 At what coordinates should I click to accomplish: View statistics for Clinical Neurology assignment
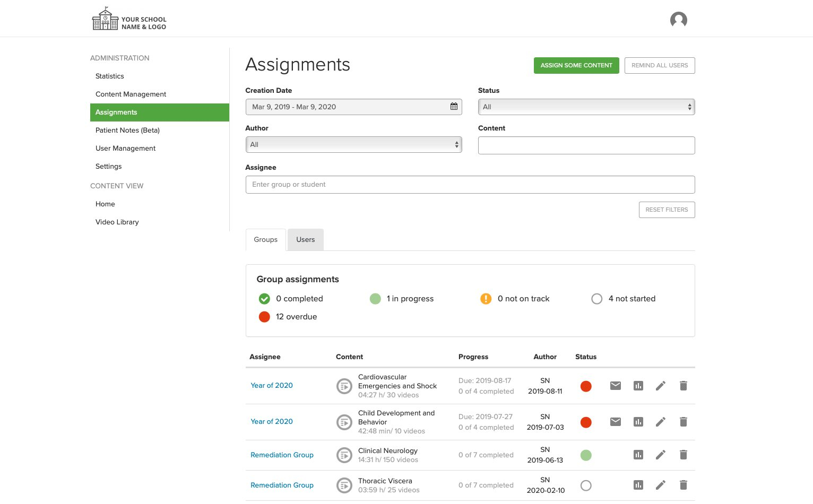[x=638, y=455]
